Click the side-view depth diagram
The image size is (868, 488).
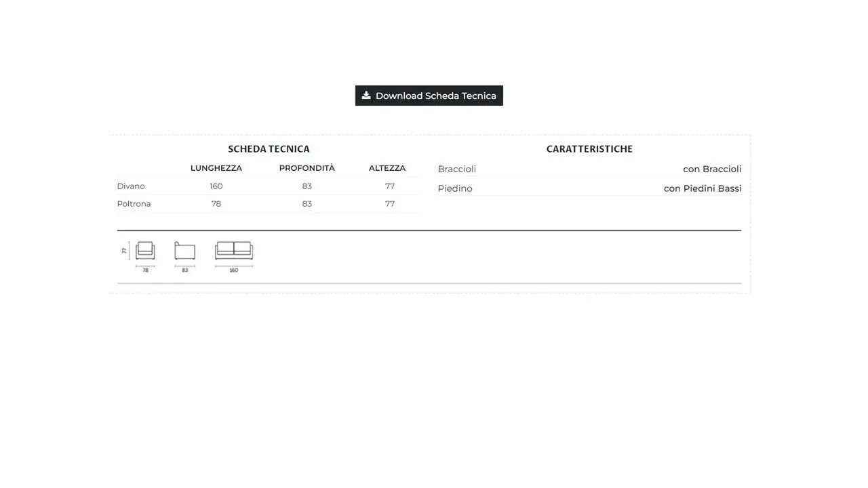pyautogui.click(x=184, y=251)
